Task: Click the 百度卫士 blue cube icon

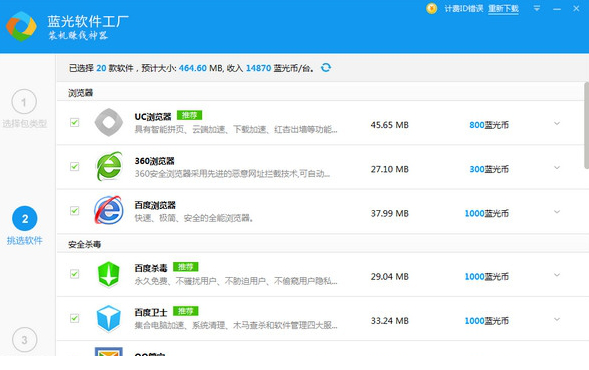Action: tap(109, 319)
